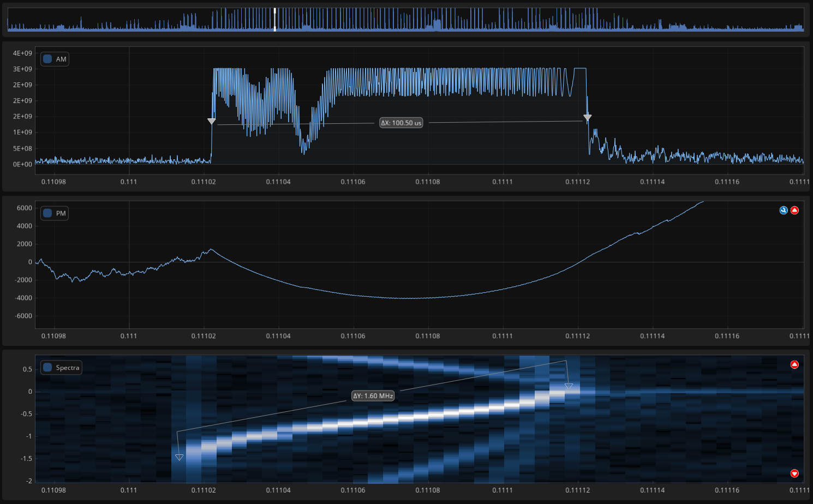Image resolution: width=813 pixels, height=504 pixels.
Task: Click the ΔX: 100.50 us measurement label
Action: pyautogui.click(x=401, y=123)
